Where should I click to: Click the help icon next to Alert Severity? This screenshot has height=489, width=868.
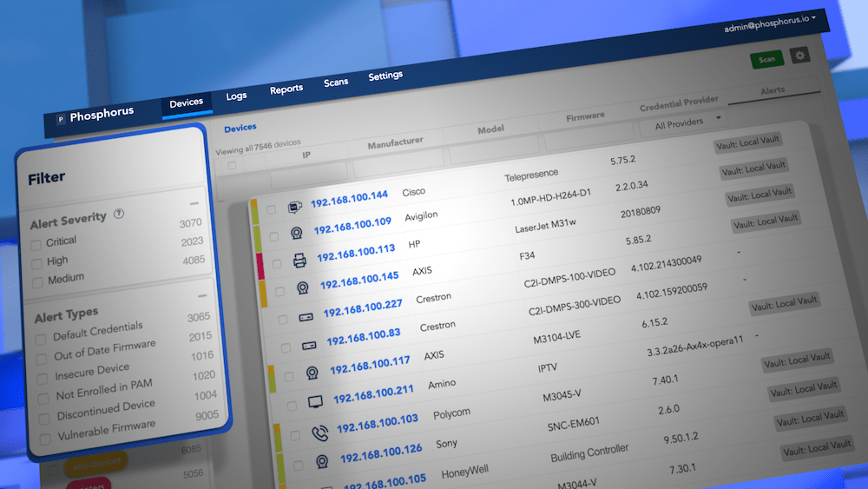click(119, 214)
